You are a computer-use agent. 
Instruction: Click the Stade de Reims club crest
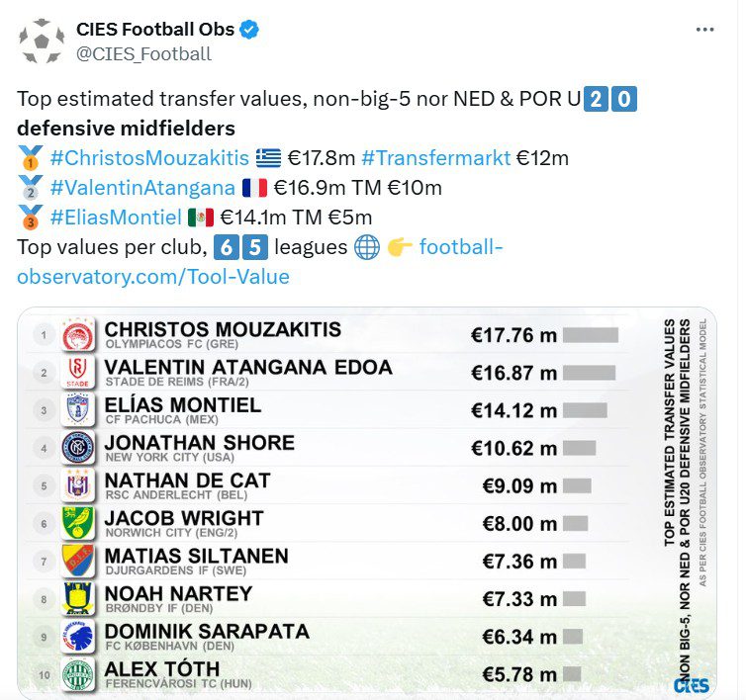click(78, 373)
